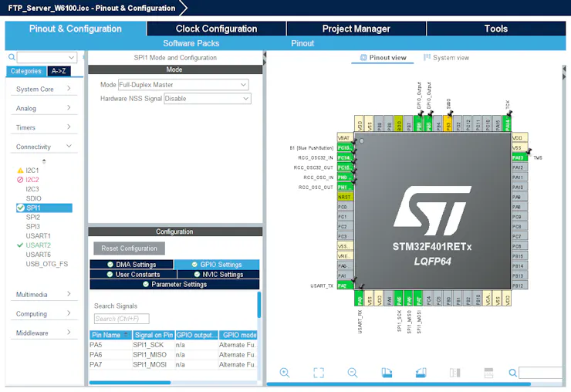Open the Tools tab
This screenshot has height=392, width=571.
(x=496, y=29)
